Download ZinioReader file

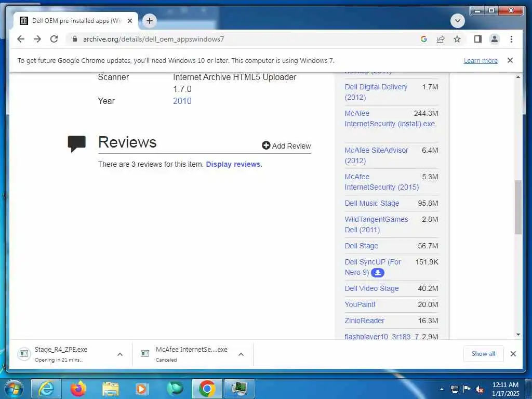click(364, 321)
